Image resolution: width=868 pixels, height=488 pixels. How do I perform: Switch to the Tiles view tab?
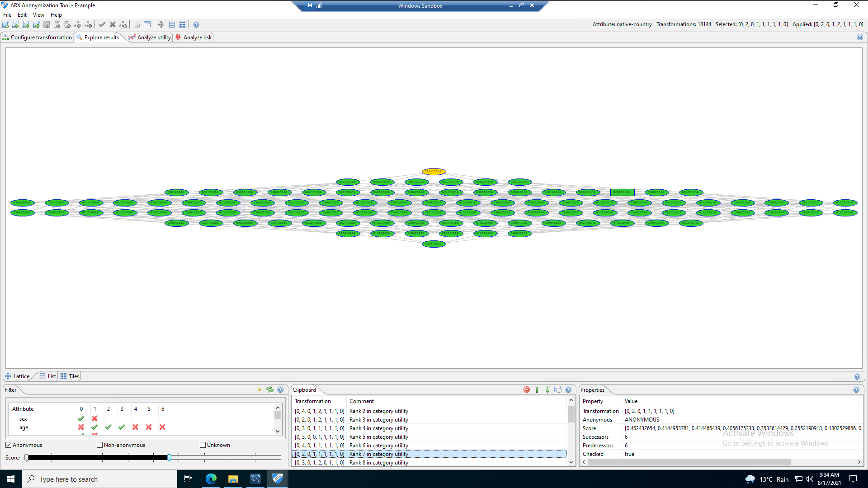(70, 376)
